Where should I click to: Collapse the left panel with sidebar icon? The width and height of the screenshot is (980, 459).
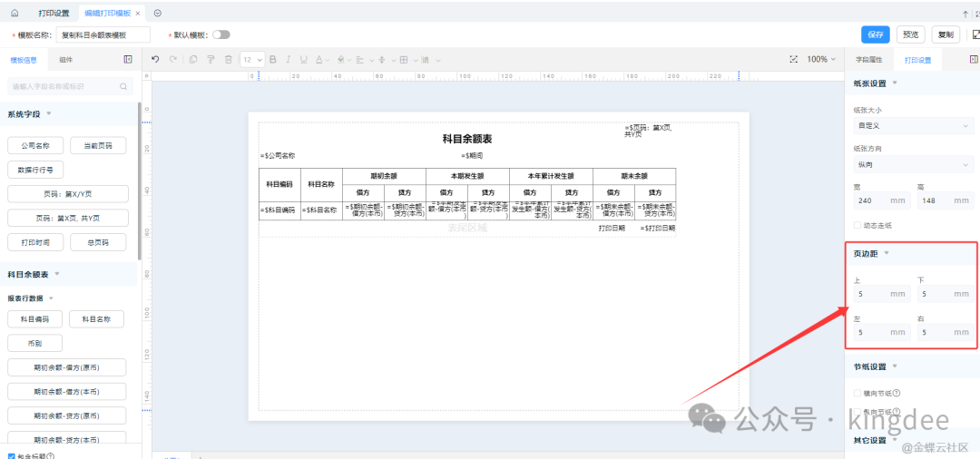(x=128, y=59)
